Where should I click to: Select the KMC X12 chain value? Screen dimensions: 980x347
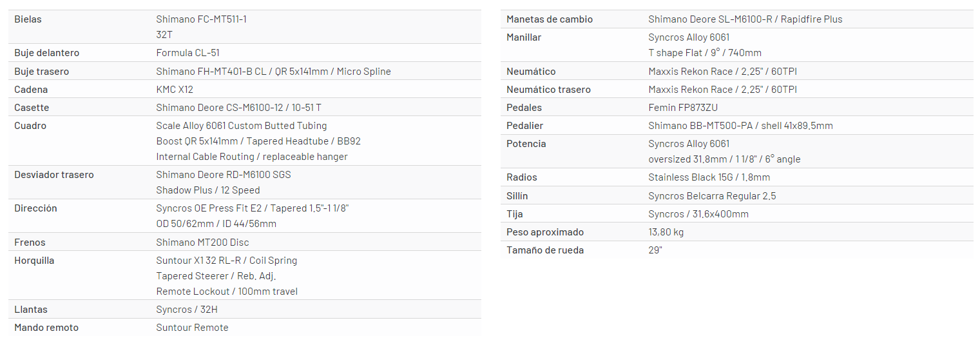coord(175,90)
